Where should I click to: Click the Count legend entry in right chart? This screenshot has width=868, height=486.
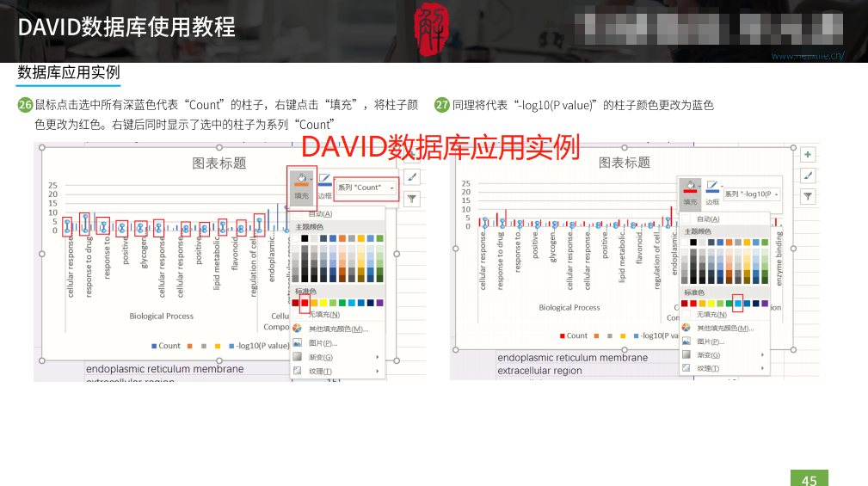tap(574, 335)
